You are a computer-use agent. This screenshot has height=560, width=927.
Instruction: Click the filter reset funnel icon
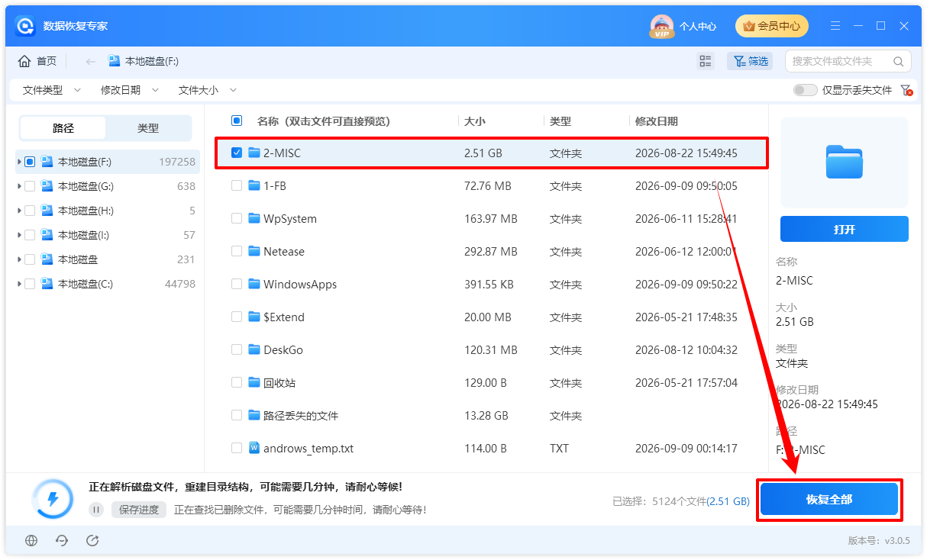pos(906,90)
